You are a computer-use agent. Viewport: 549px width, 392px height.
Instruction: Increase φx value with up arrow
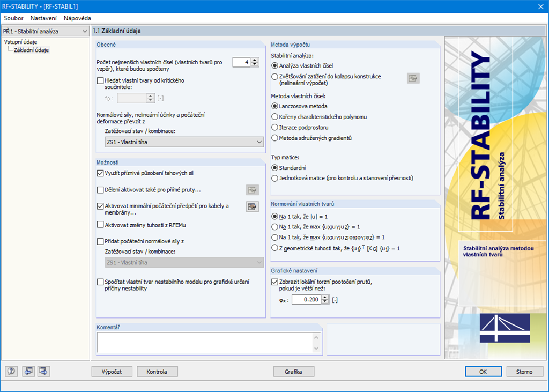(x=325, y=298)
